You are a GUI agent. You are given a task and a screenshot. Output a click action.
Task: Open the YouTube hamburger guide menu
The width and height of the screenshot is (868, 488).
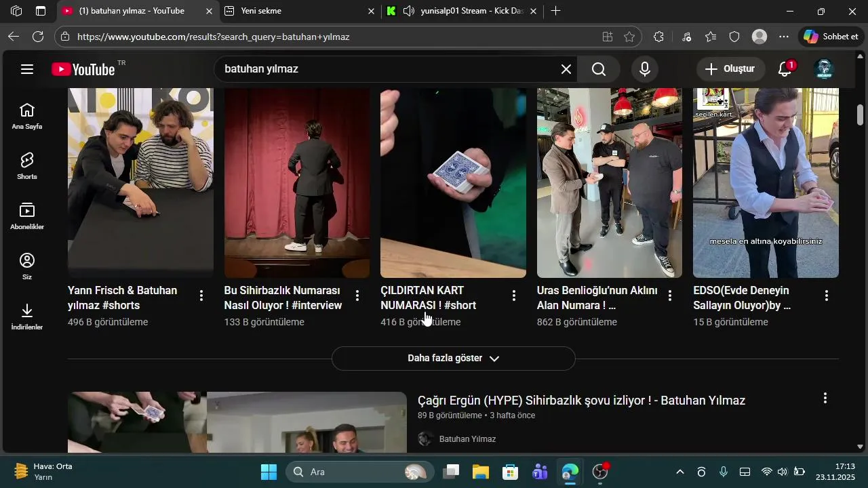coord(27,69)
